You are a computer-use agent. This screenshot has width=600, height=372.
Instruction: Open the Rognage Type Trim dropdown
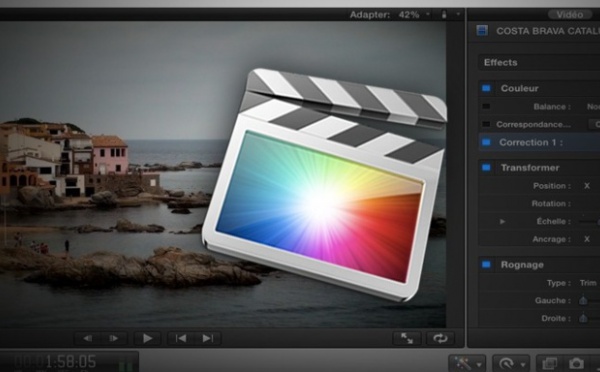589,283
